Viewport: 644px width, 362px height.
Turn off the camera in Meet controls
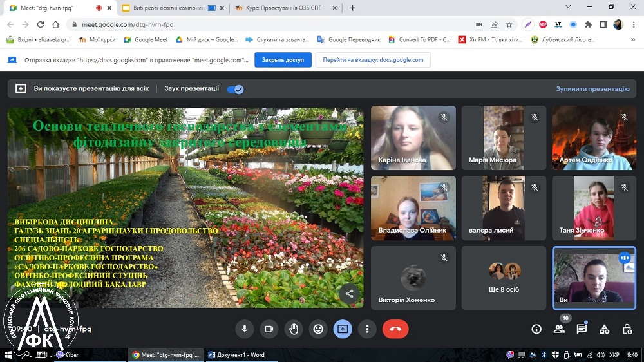(269, 329)
